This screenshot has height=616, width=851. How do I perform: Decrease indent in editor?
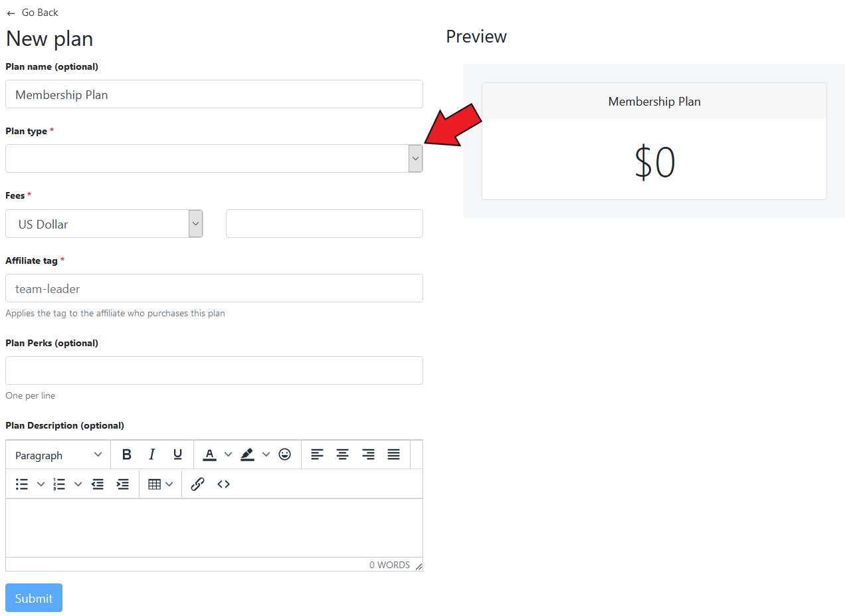click(98, 484)
